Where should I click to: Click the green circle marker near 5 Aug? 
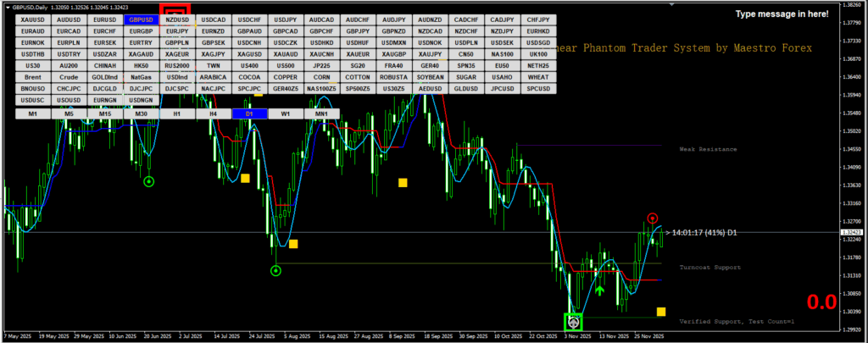coord(275,271)
